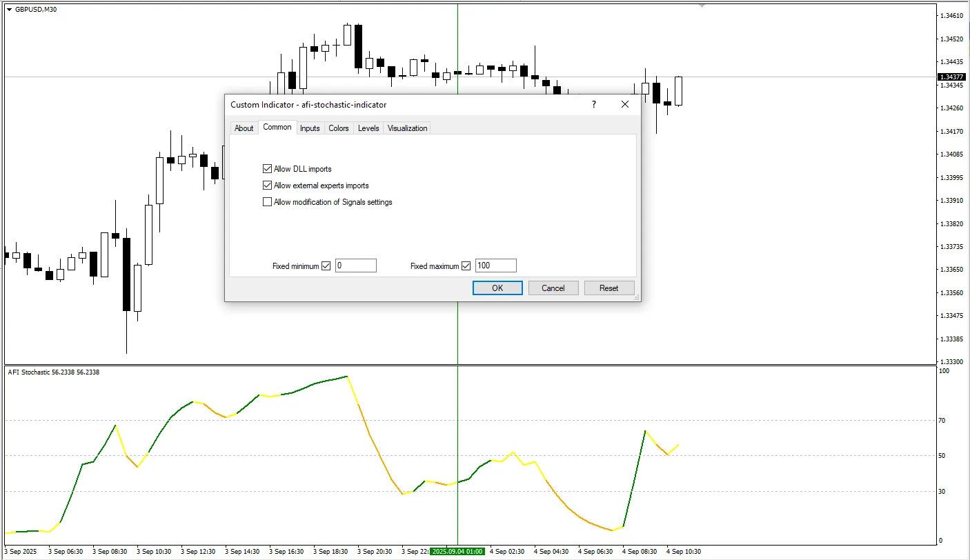Enable Allow modification of Signals settings
This screenshot has height=560, width=970.
click(x=268, y=201)
